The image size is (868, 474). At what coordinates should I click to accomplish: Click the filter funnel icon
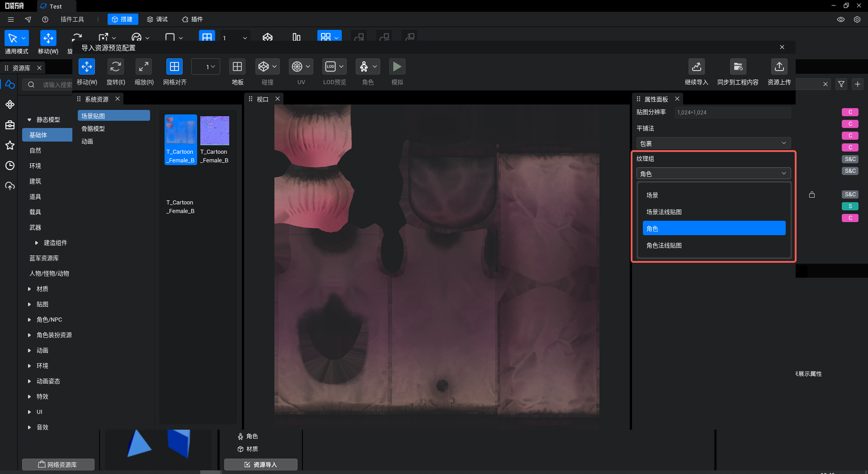[x=841, y=84]
